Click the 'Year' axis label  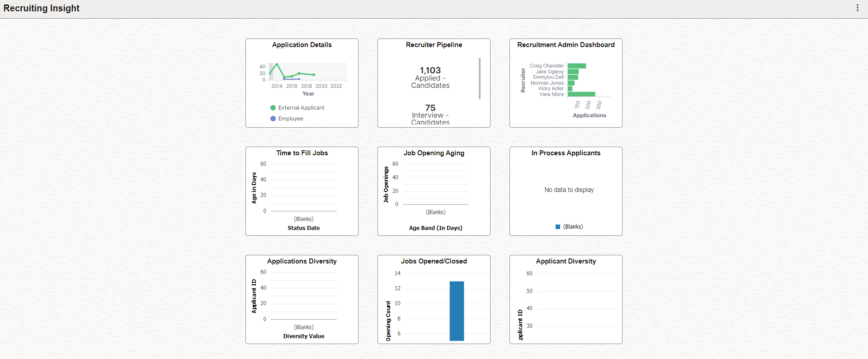[x=308, y=94]
